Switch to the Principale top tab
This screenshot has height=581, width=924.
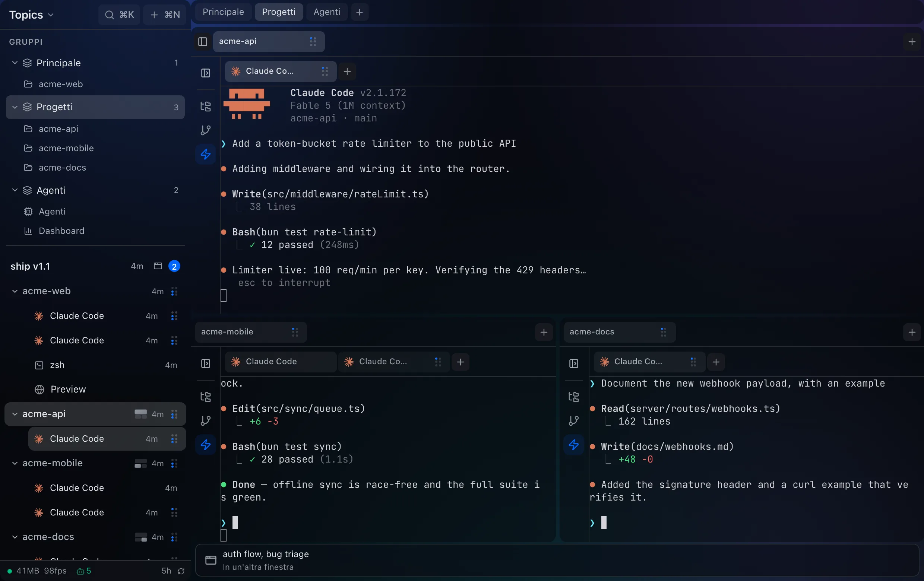tap(223, 12)
